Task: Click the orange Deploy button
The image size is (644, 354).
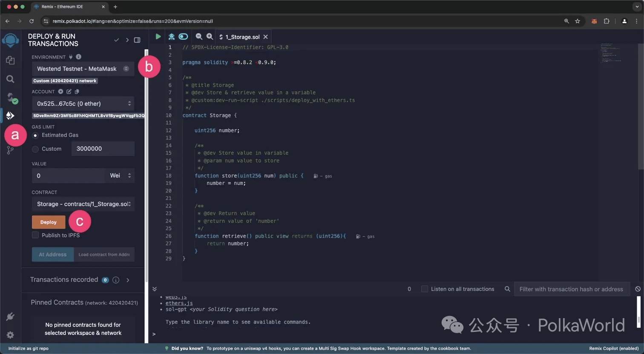Action: click(49, 222)
